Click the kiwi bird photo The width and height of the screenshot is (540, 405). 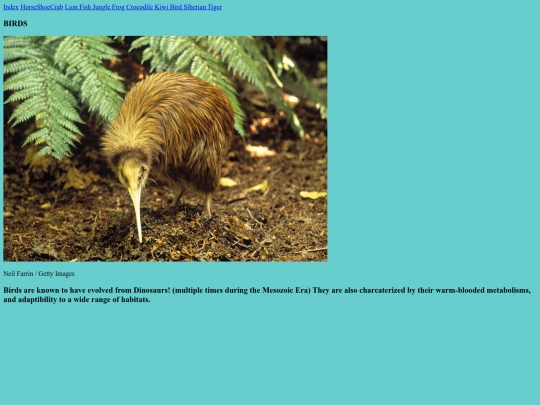click(x=165, y=149)
